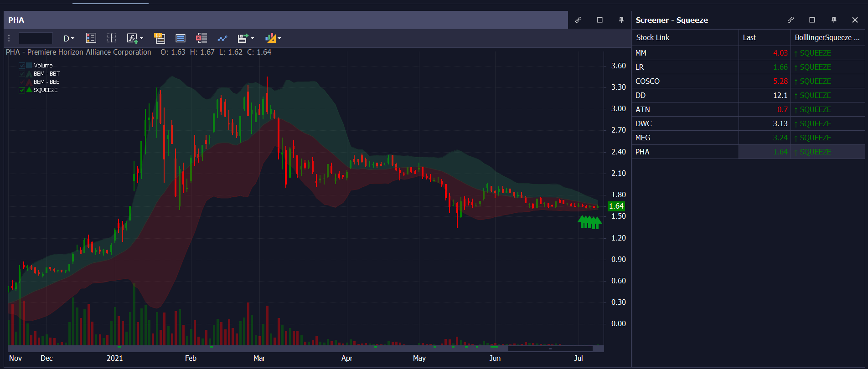Expand the save chart dropdown arrow
This screenshot has height=369, width=868.
pyautogui.click(x=252, y=38)
